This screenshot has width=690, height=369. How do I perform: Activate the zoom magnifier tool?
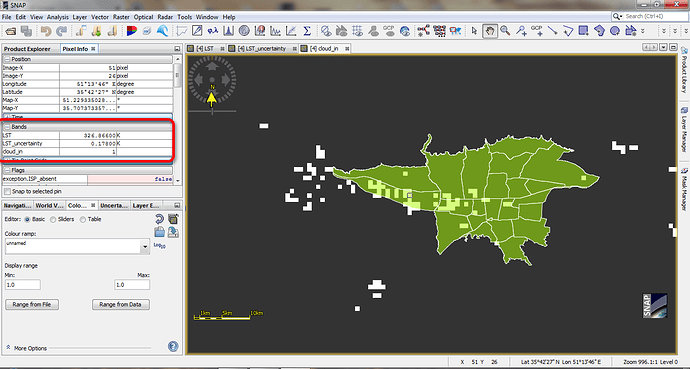pos(505,31)
